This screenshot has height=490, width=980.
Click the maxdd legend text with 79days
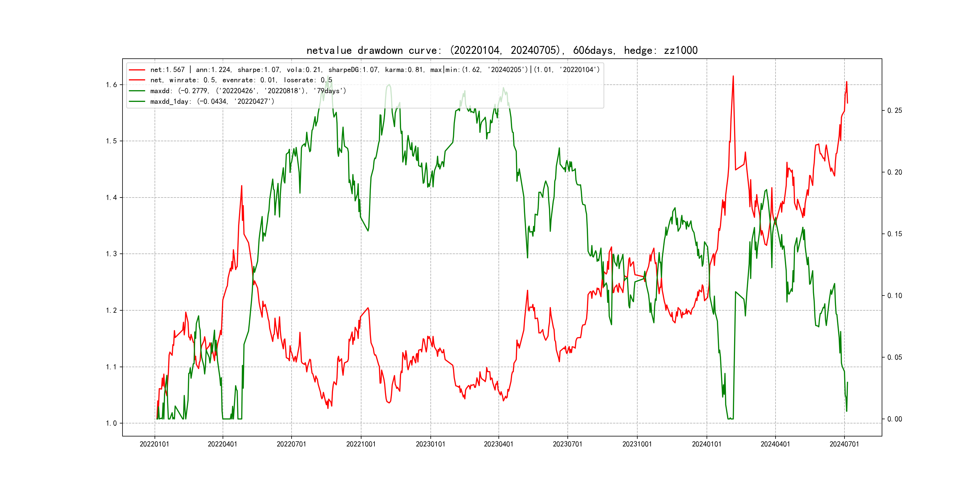click(248, 91)
